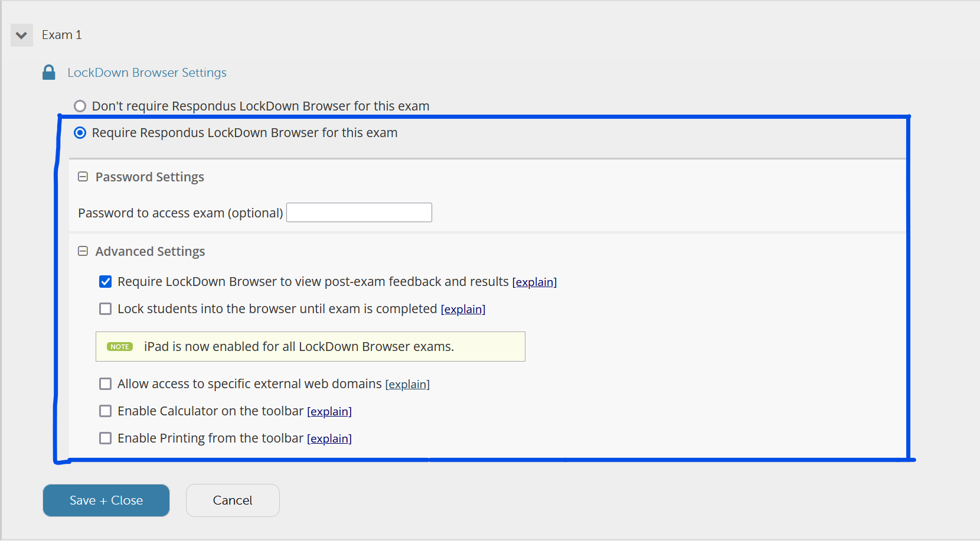Image resolution: width=980 pixels, height=543 pixels.
Task: Click the green NOTE badge
Action: [x=120, y=347]
